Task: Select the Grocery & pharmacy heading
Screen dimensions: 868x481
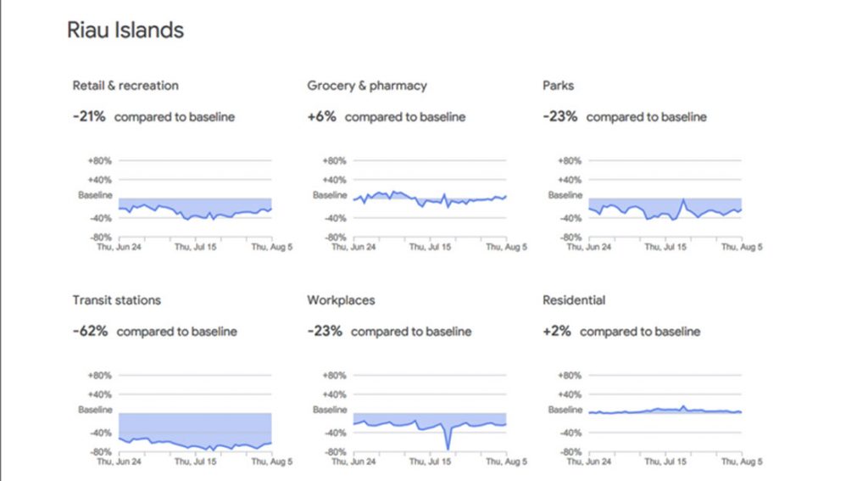Action: click(x=367, y=86)
